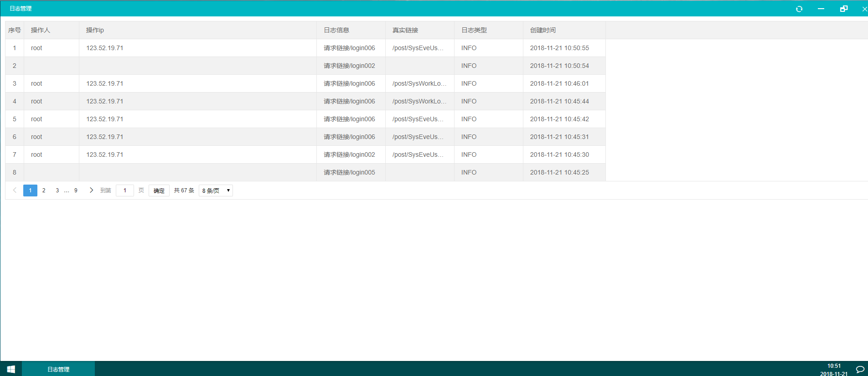The image size is (868, 376).
Task: Click 请求链接/login006 in row 1
Action: coord(349,48)
